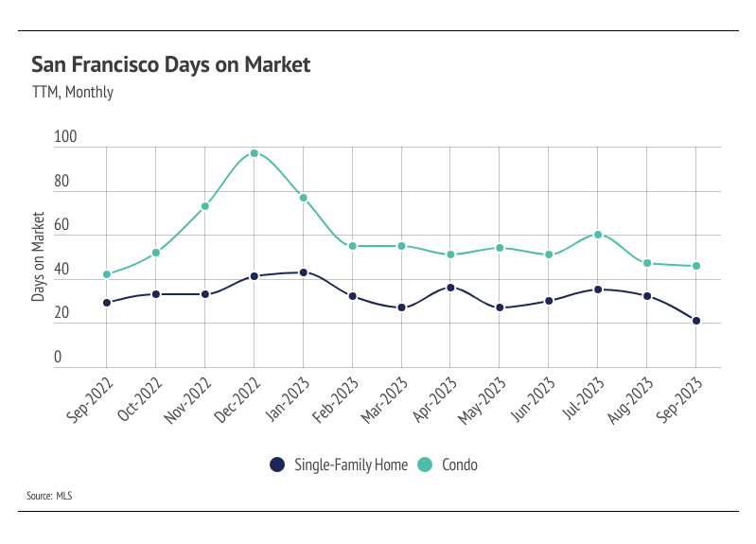Select the Single-Family Home point at Sep-2022
Viewport: 756px width, 544px height.
pyautogui.click(x=107, y=303)
